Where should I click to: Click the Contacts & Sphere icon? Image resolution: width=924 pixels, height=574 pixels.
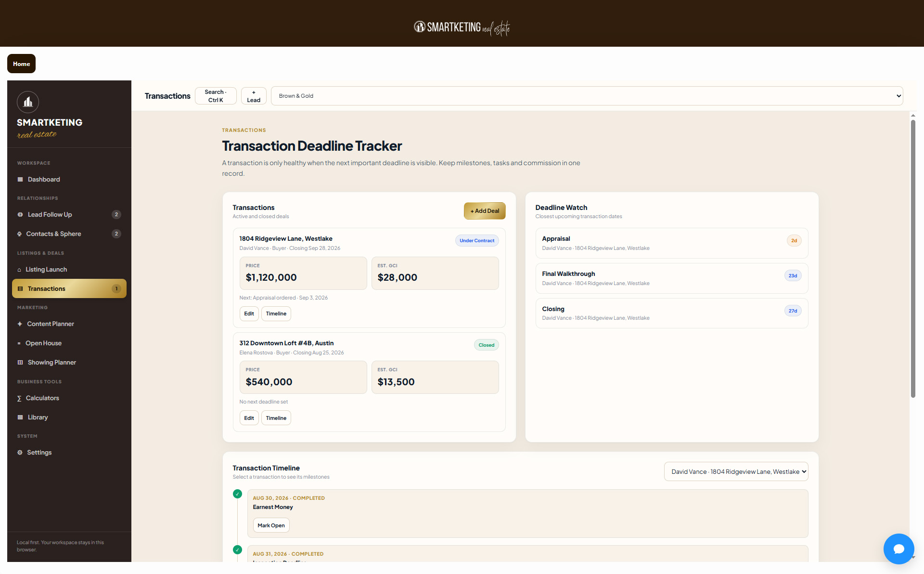[19, 234]
